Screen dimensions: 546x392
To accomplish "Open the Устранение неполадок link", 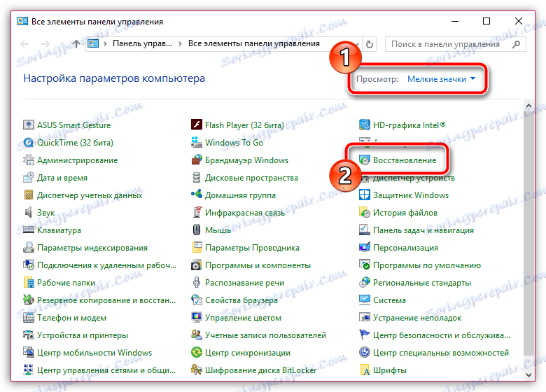I will (x=416, y=318).
